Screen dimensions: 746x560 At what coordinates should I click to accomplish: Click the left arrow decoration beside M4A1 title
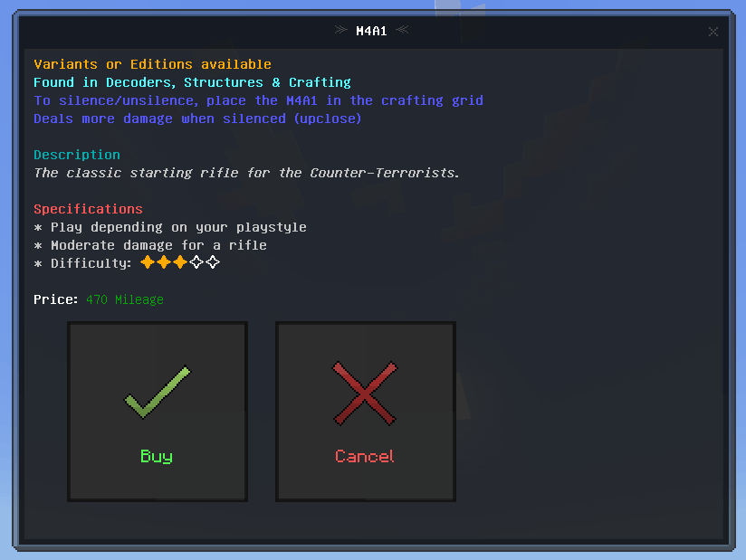[x=340, y=30]
